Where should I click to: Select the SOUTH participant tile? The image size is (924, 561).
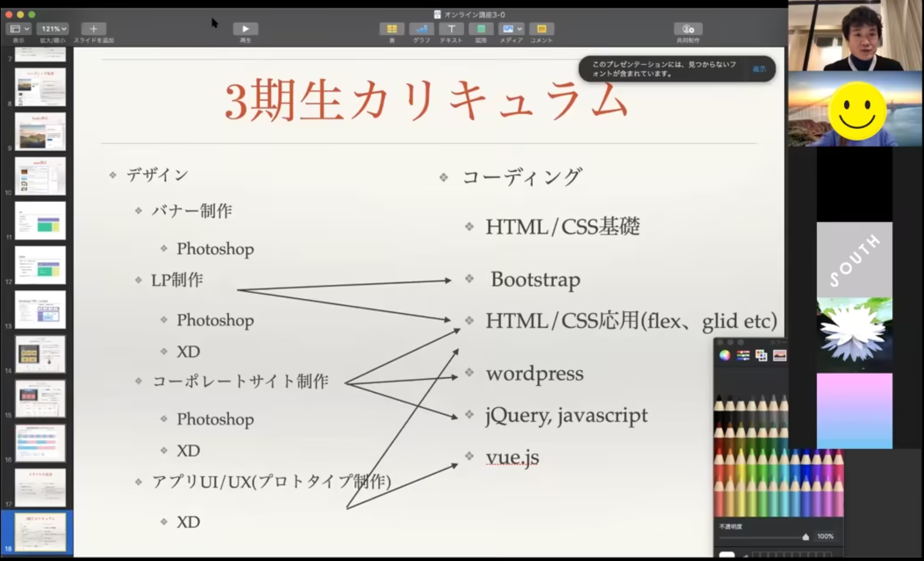click(x=854, y=259)
